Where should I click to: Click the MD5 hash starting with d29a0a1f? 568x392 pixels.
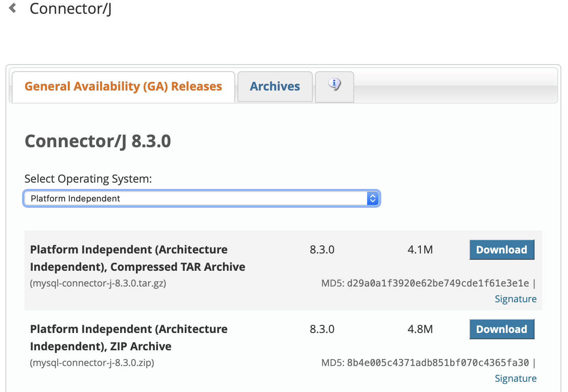coord(438,283)
